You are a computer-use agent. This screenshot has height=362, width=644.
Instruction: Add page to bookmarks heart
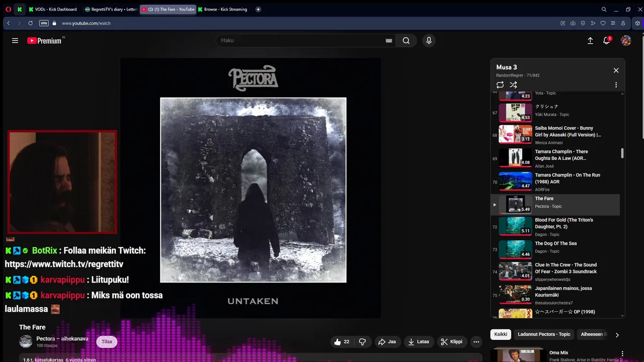point(603,23)
